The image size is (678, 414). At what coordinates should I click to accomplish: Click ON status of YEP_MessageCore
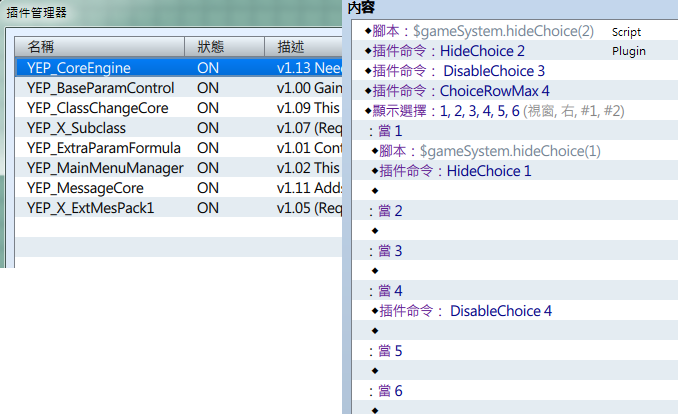[208, 188]
